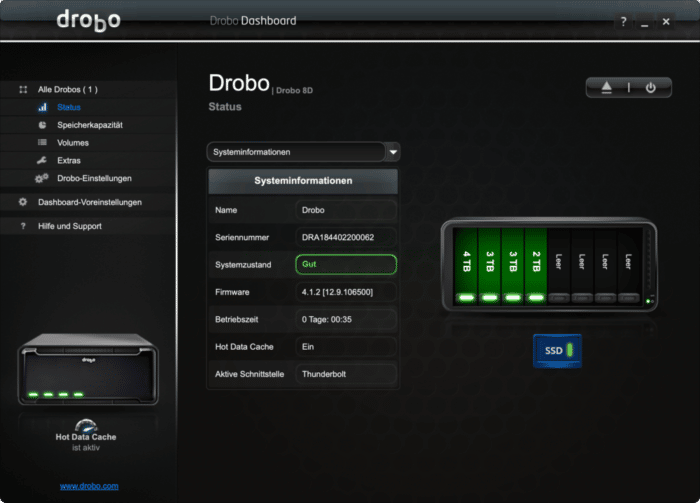The image size is (700, 503).
Task: Open the Status menu item
Action: point(69,107)
